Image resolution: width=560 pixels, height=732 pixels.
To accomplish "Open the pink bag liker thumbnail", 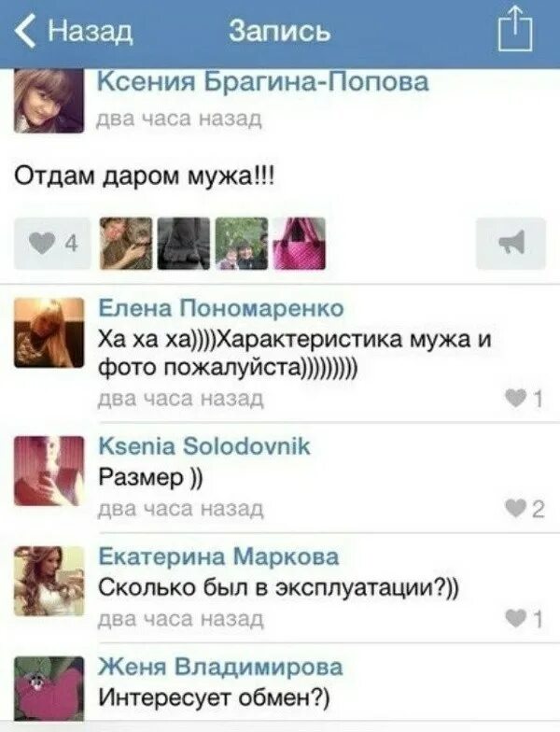I will coord(299,243).
